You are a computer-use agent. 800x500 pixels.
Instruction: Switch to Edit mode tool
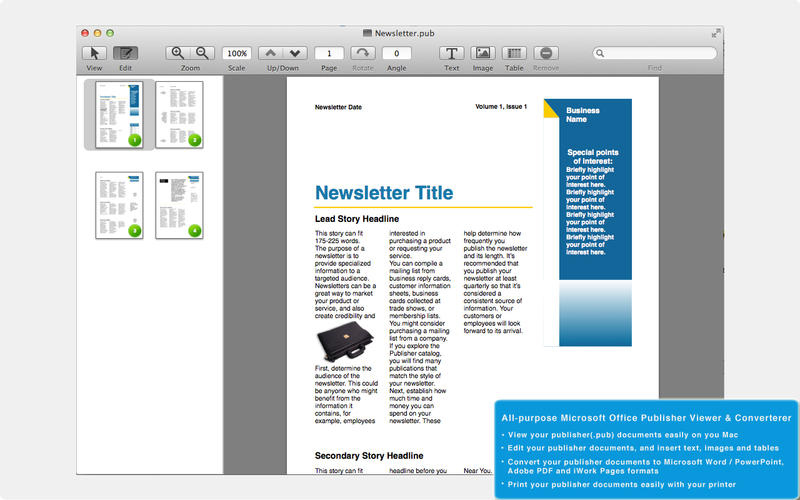126,53
